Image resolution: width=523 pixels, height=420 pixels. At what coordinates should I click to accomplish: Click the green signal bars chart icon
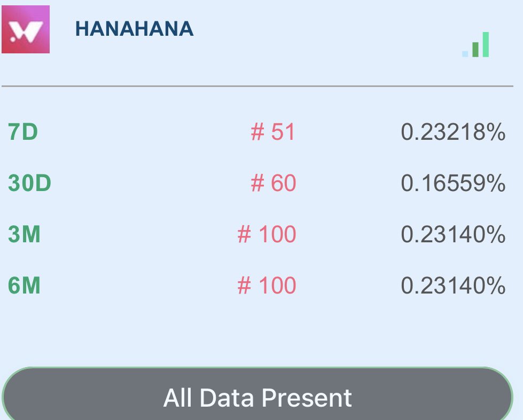coord(475,45)
